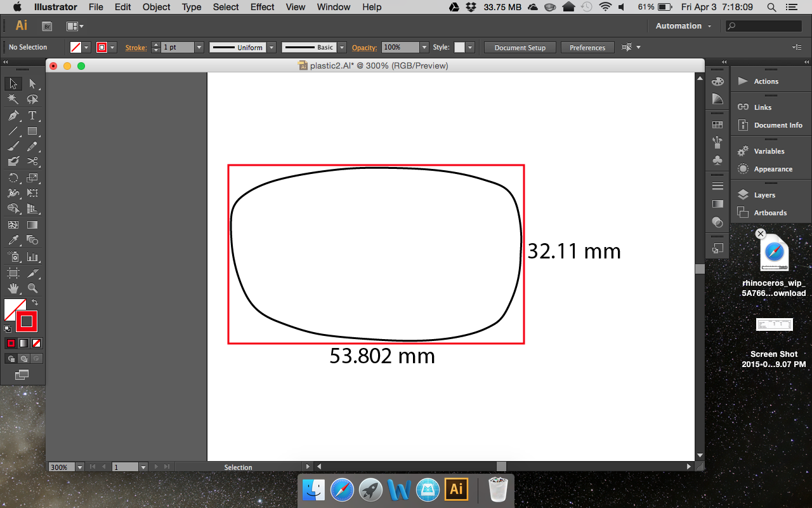Open the graphic Style dropdown arrow
Viewport: 812px width, 508px height.
(x=469, y=48)
